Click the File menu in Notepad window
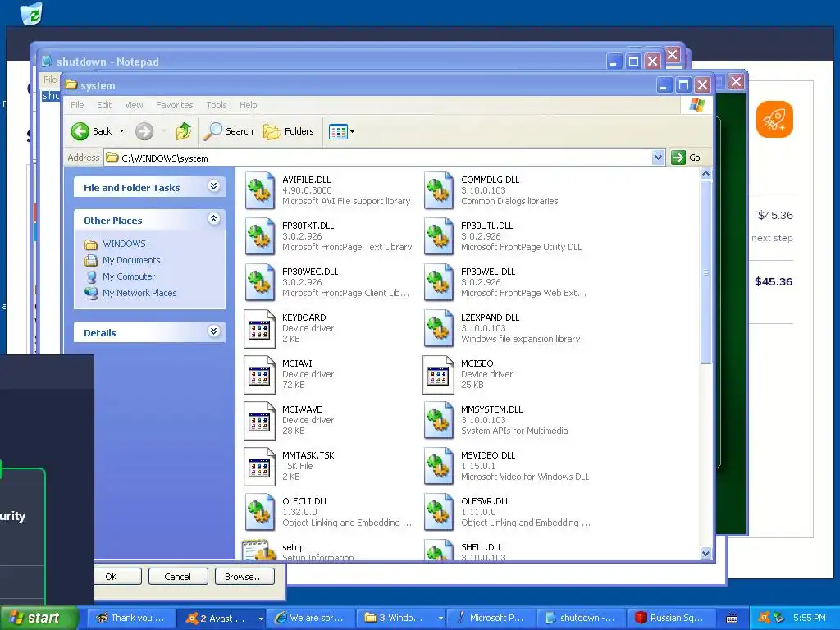The height and width of the screenshot is (630, 840). pyautogui.click(x=50, y=80)
